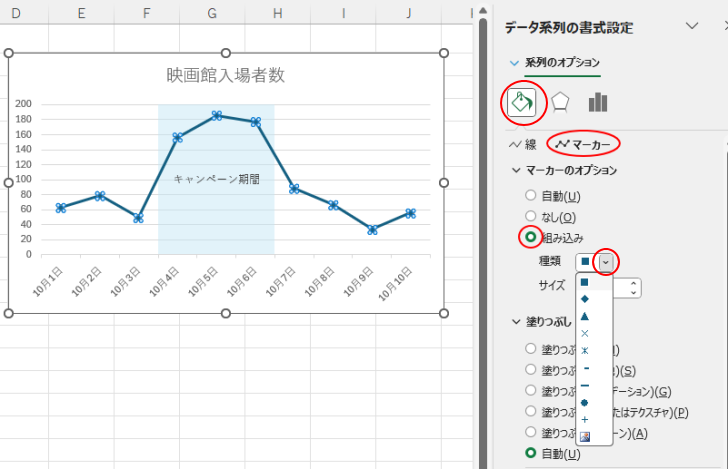Select the 組み込み marker radio button

531,237
